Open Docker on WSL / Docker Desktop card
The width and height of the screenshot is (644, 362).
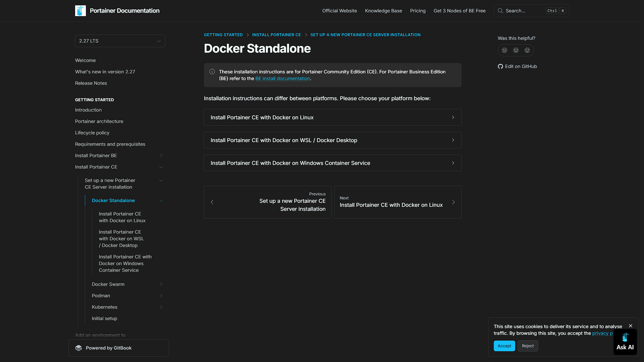pos(333,140)
